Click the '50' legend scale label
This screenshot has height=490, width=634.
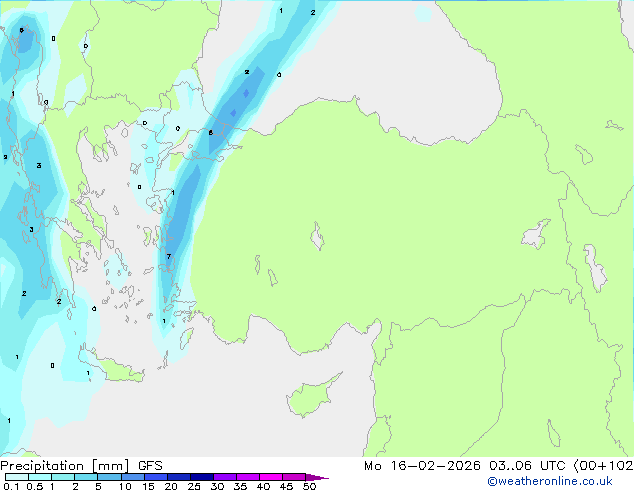tap(309, 486)
